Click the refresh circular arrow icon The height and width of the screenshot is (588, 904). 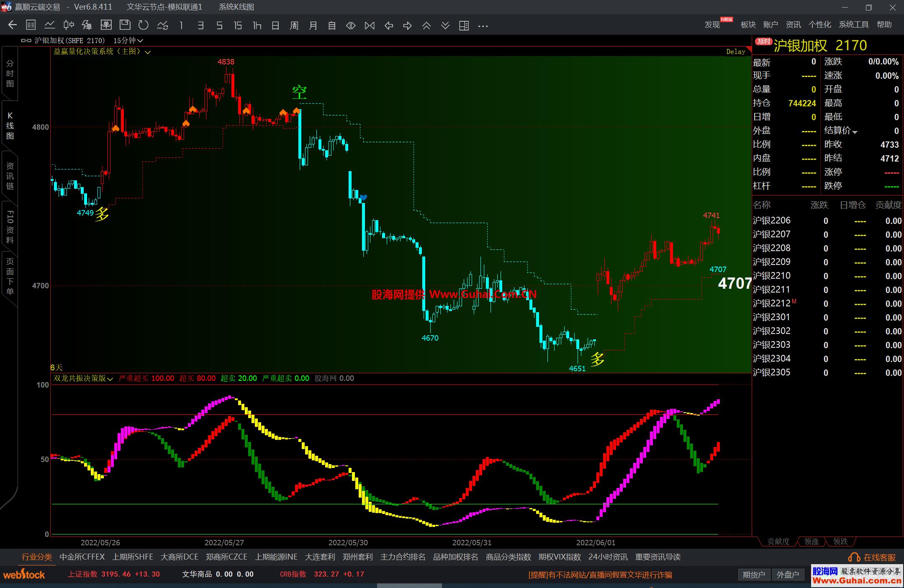click(x=144, y=25)
